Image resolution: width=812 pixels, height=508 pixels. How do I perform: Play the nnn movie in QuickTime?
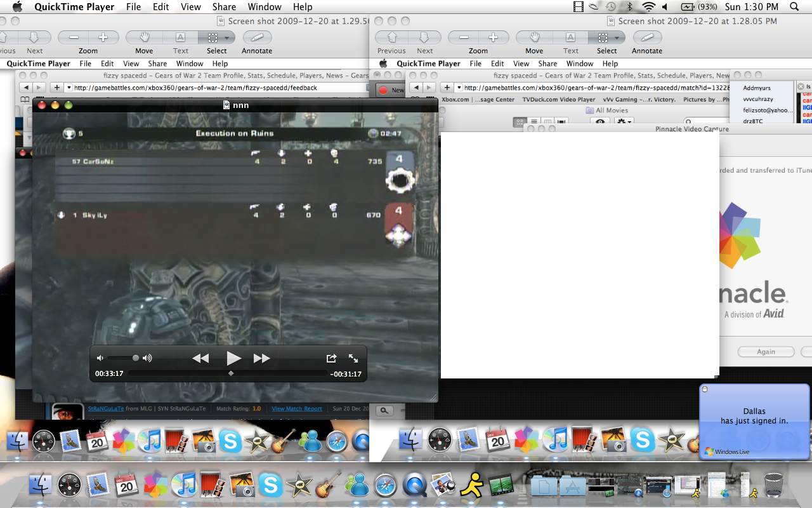tap(233, 358)
